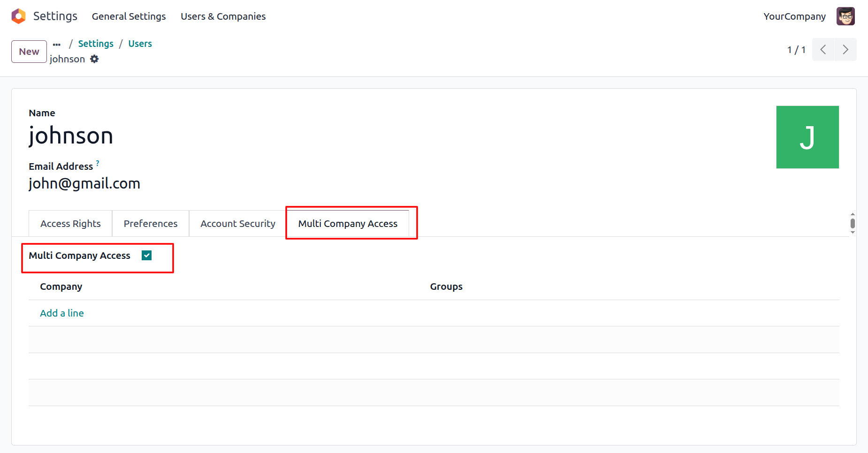Click the Add a line link
This screenshot has height=453, width=868.
(x=62, y=313)
